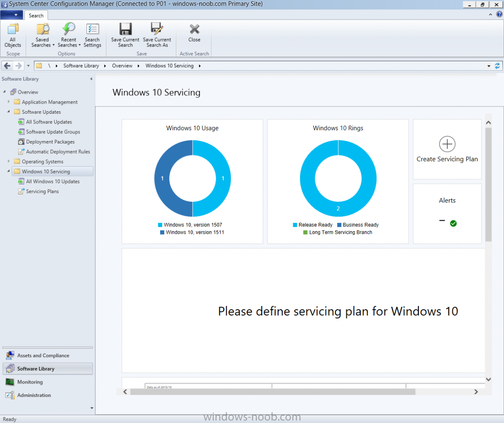Click Create Servicing Plan tile

(447, 149)
